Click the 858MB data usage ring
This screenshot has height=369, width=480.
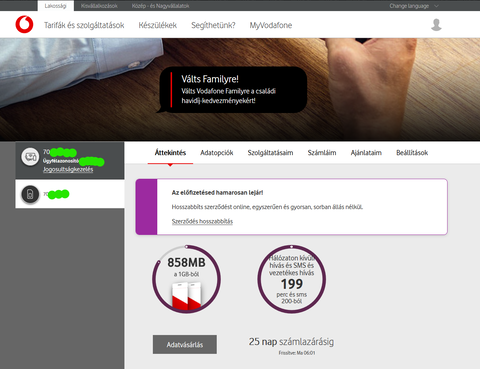pos(186,279)
